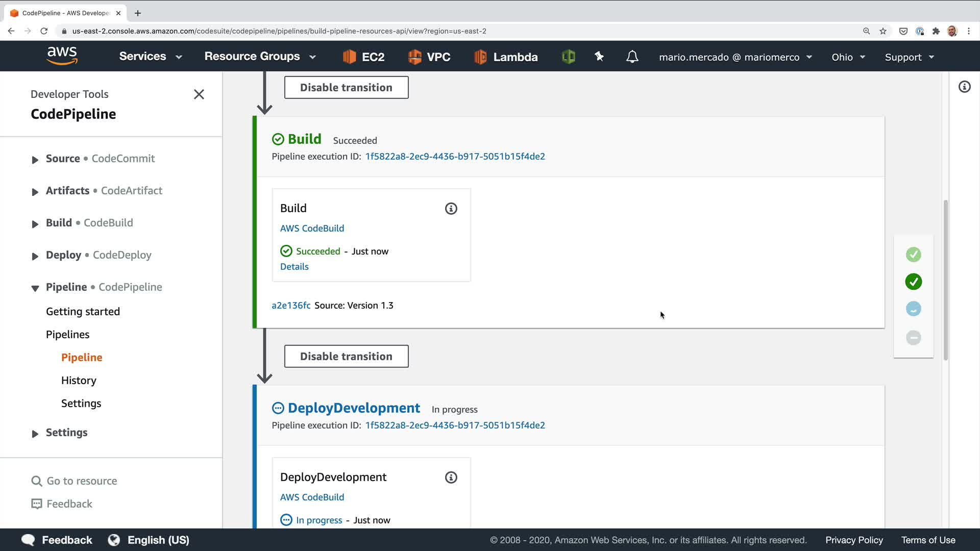Open the info panel icon at right edge
This screenshot has width=980, height=551.
(964, 87)
